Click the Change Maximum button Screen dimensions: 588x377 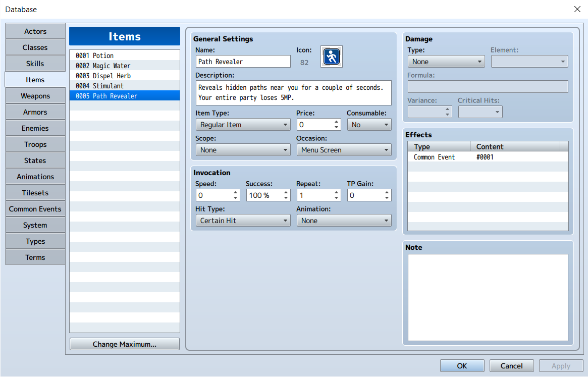[x=125, y=344]
